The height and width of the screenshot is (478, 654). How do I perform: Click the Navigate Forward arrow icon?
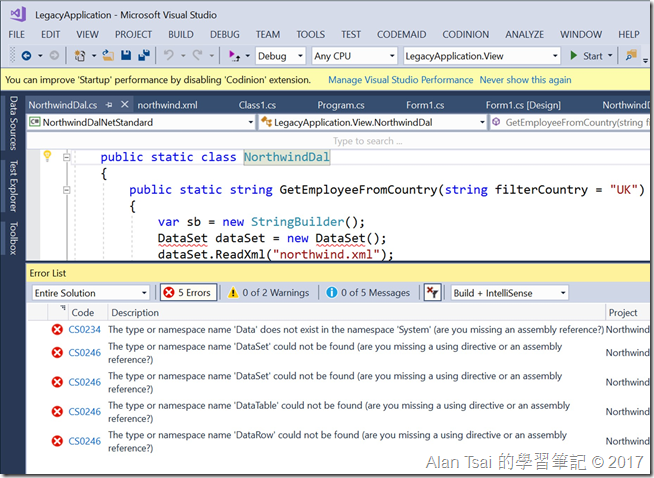[x=54, y=55]
